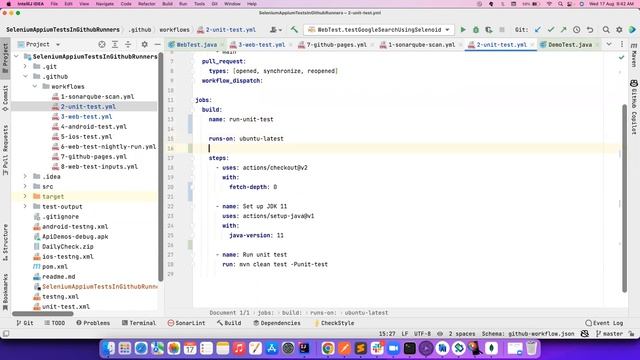
Task: Open the Git tool window at bottom
Action: pyautogui.click(x=25, y=323)
